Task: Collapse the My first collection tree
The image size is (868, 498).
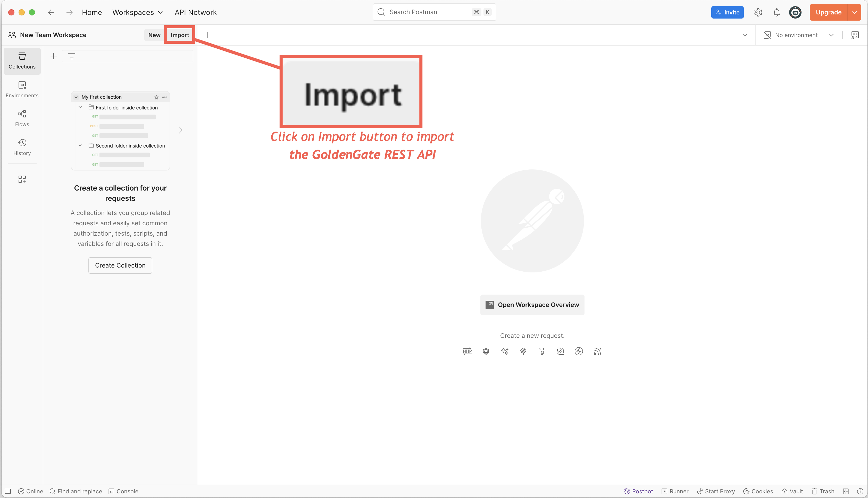Action: [76, 97]
